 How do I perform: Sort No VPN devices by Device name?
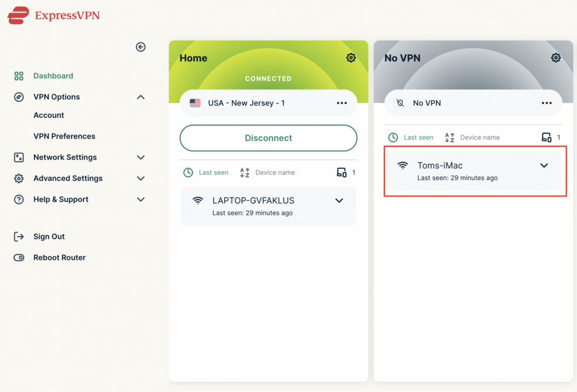pyautogui.click(x=480, y=137)
